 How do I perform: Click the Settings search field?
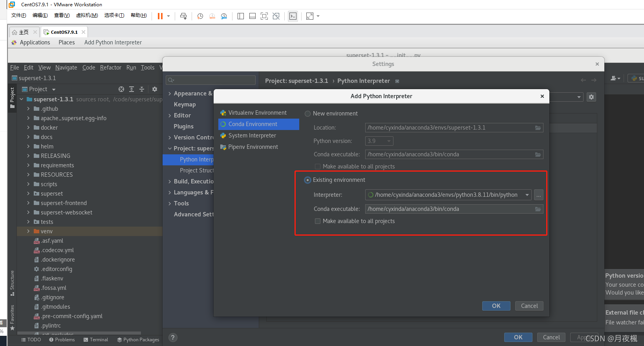pyautogui.click(x=211, y=80)
